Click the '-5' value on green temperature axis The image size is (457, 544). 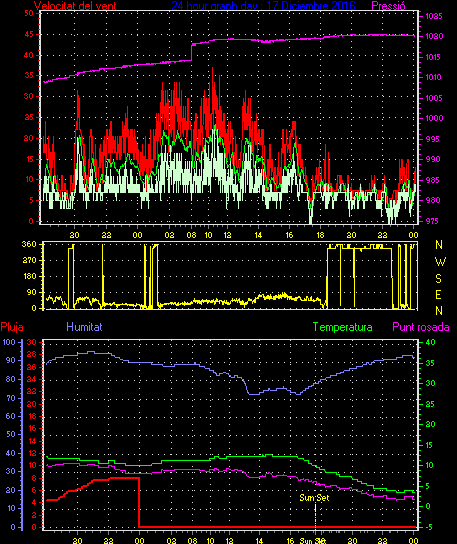tap(429, 527)
